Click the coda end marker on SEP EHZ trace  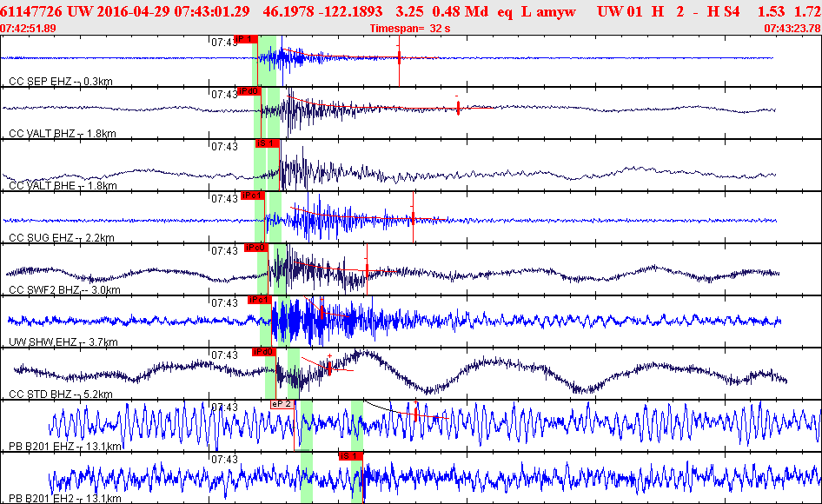(x=399, y=57)
